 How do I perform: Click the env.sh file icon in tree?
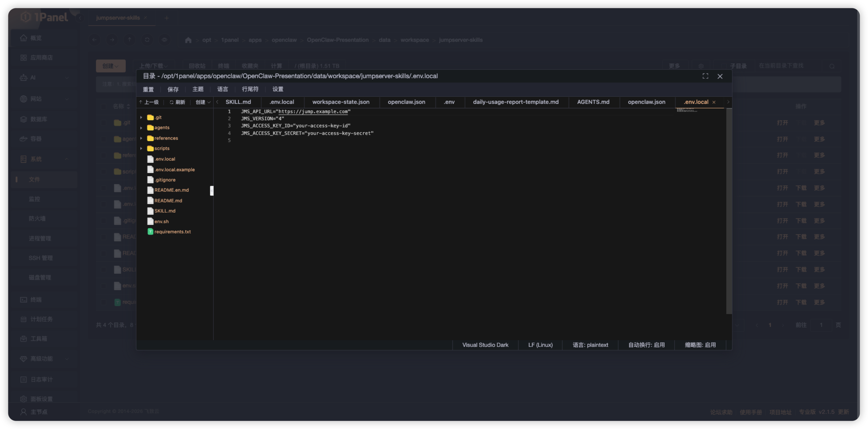(150, 221)
